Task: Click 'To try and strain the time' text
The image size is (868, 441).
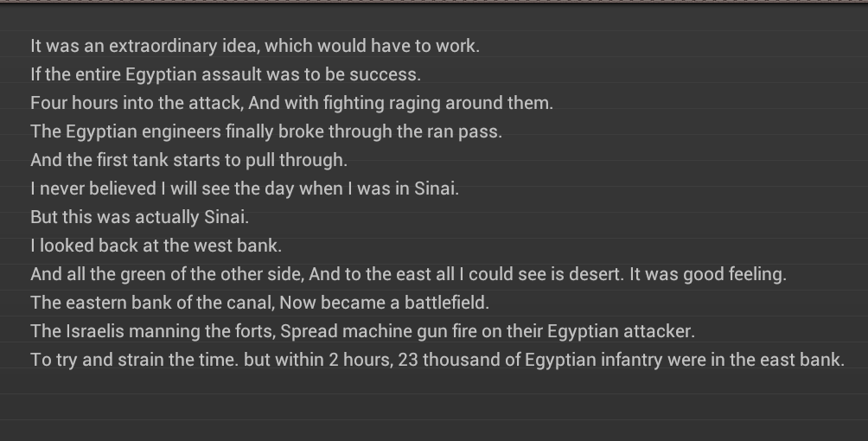Action: click(x=135, y=360)
